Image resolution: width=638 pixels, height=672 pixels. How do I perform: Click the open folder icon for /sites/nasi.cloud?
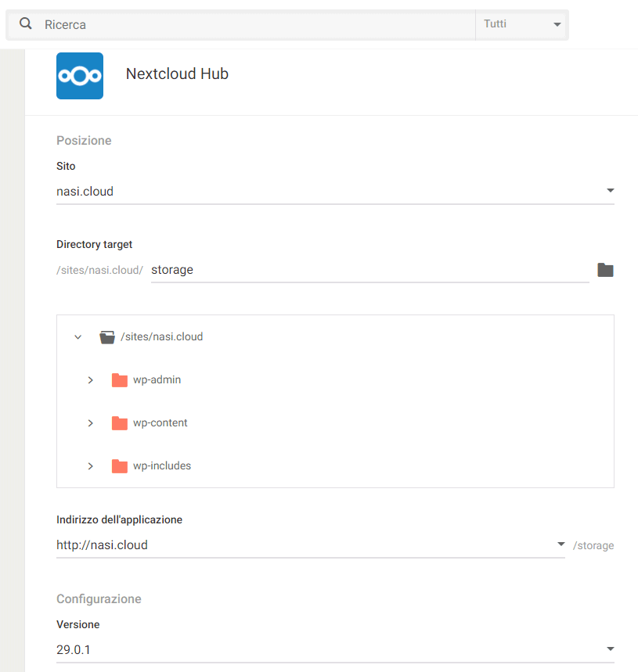tap(107, 337)
